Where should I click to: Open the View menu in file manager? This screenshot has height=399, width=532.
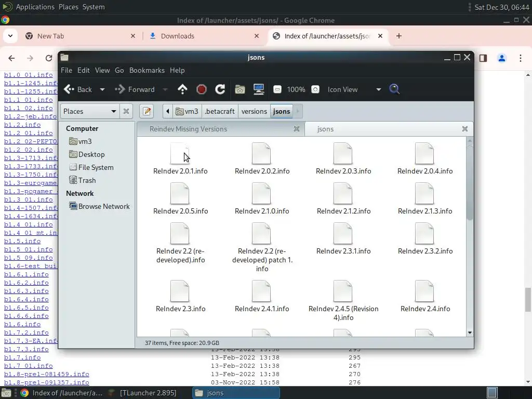click(x=102, y=70)
